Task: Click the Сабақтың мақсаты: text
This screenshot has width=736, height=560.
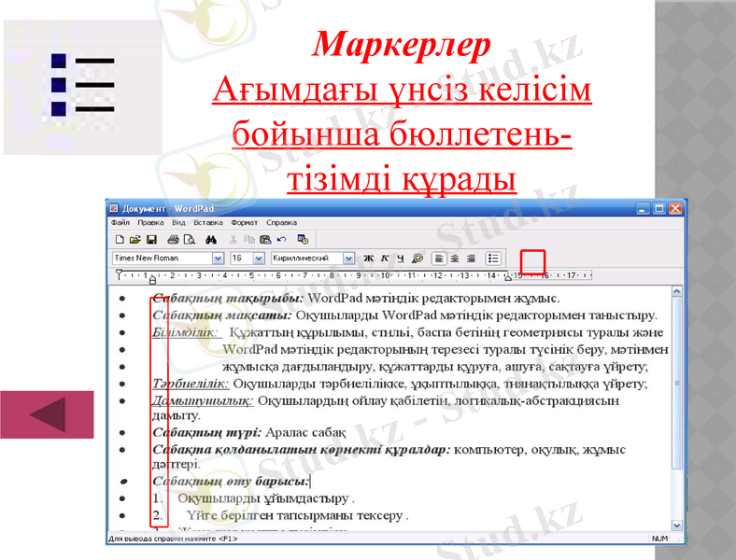Action: [222, 315]
